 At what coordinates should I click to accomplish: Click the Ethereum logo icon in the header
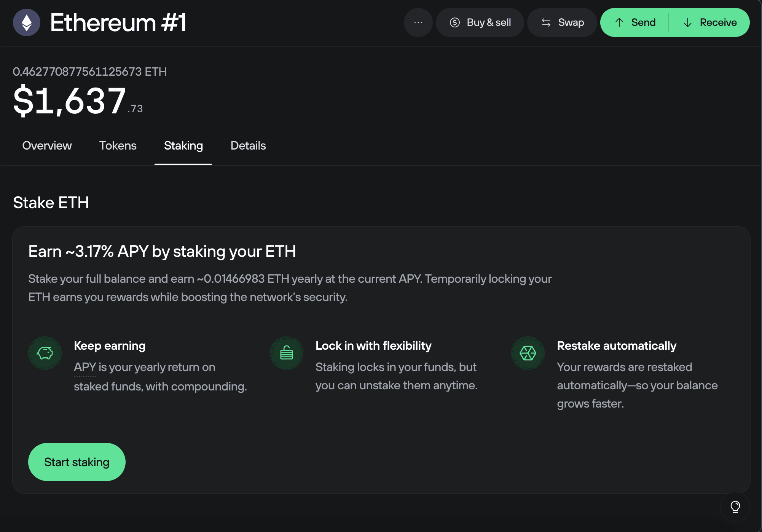27,22
